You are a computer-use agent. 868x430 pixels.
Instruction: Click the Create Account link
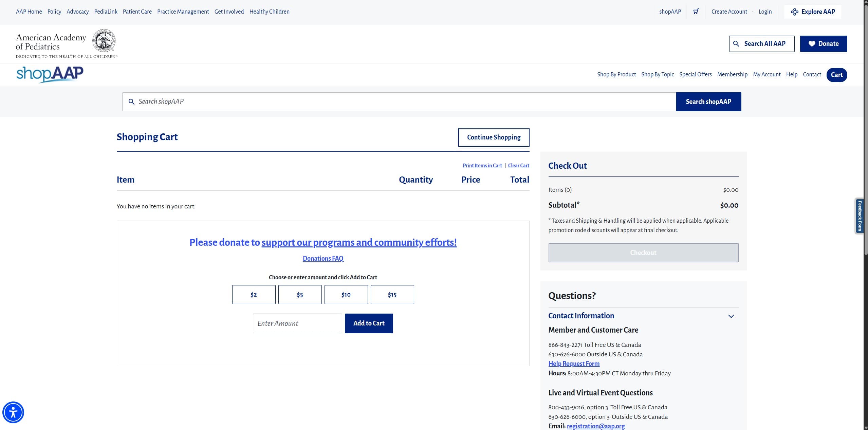(x=729, y=12)
